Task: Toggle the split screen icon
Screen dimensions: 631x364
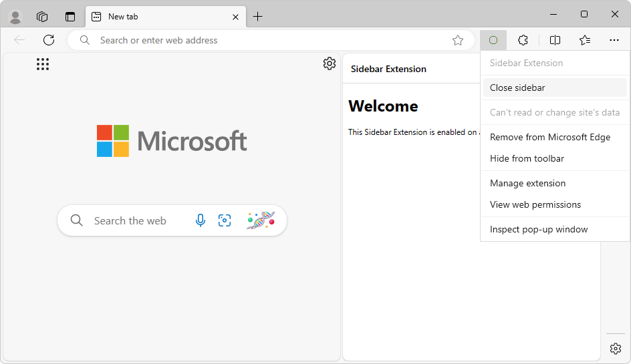Action: click(555, 40)
